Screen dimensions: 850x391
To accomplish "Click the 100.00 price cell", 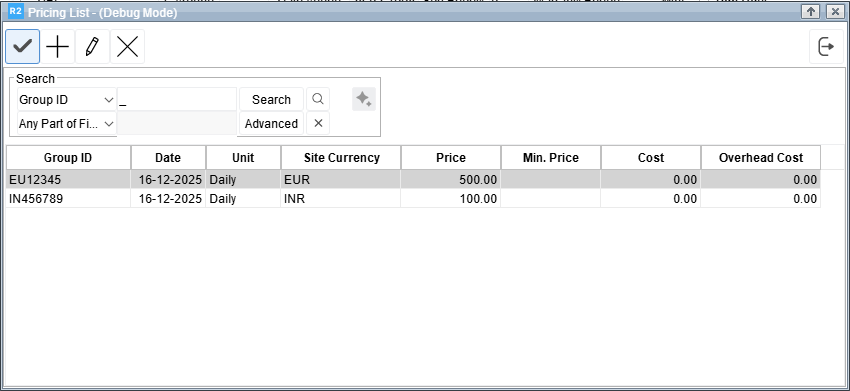I will pos(450,198).
